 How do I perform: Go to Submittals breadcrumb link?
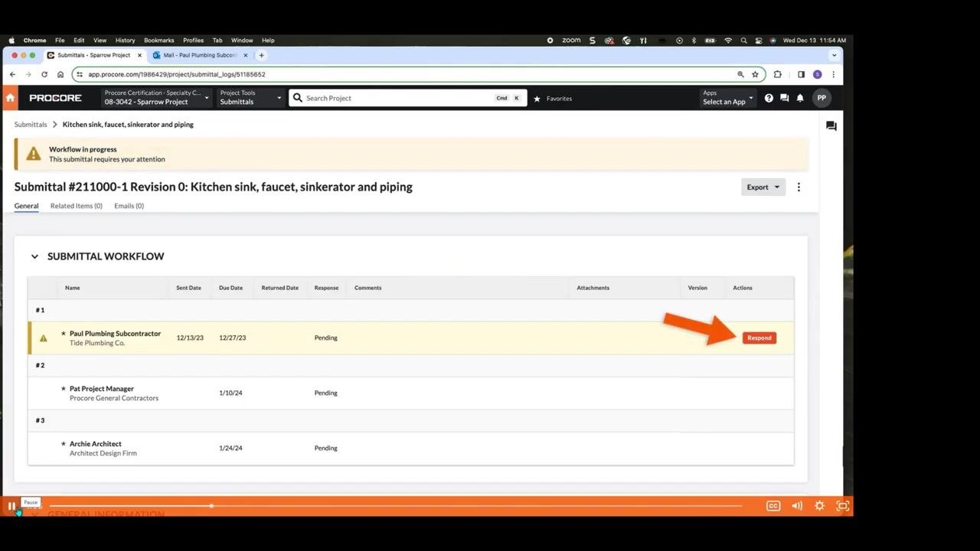31,124
